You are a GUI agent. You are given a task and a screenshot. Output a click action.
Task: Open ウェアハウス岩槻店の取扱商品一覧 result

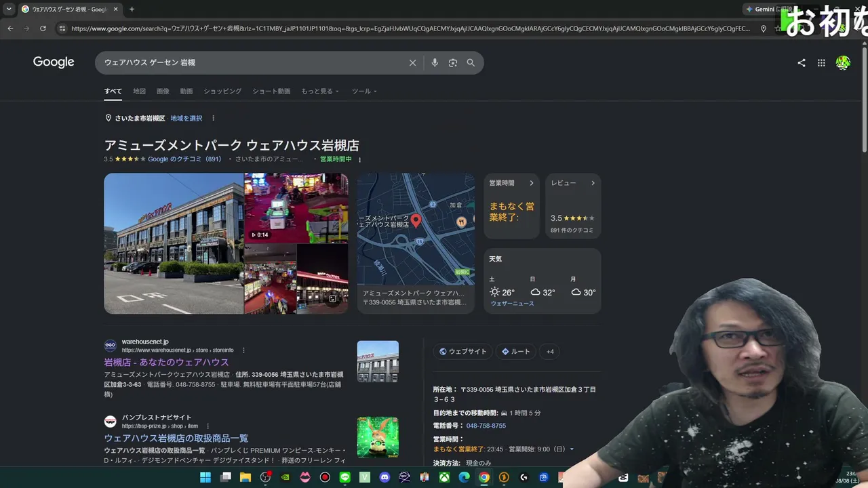(176, 439)
